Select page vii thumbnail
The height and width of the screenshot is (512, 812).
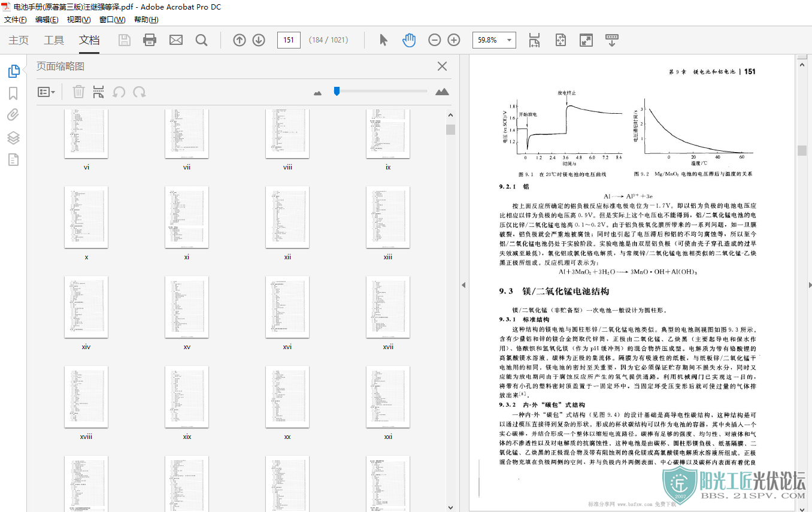tap(187, 134)
